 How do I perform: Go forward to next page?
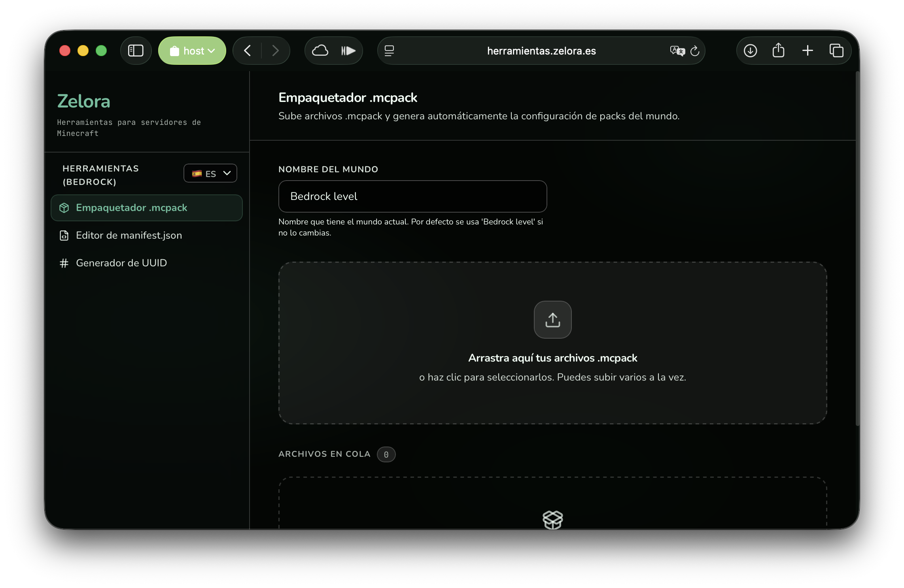(276, 51)
